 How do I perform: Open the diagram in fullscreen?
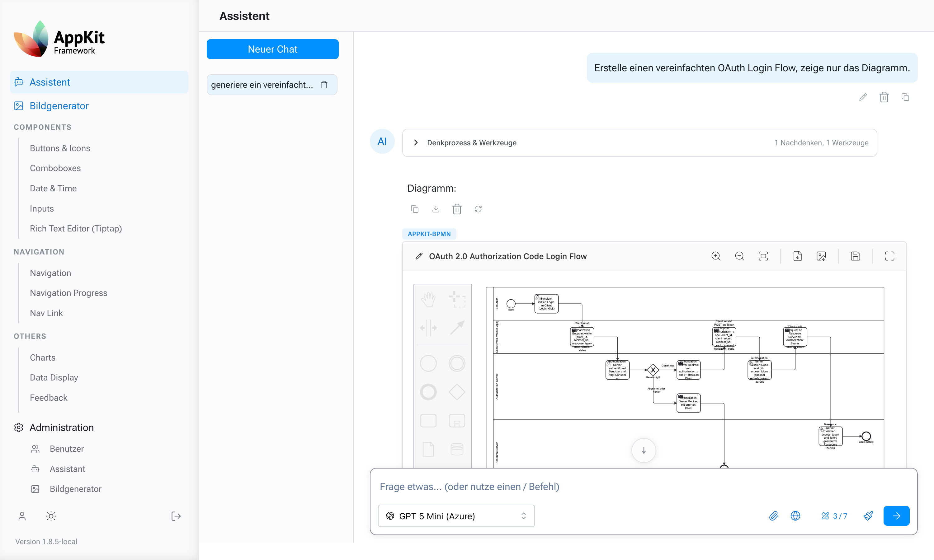[889, 256]
